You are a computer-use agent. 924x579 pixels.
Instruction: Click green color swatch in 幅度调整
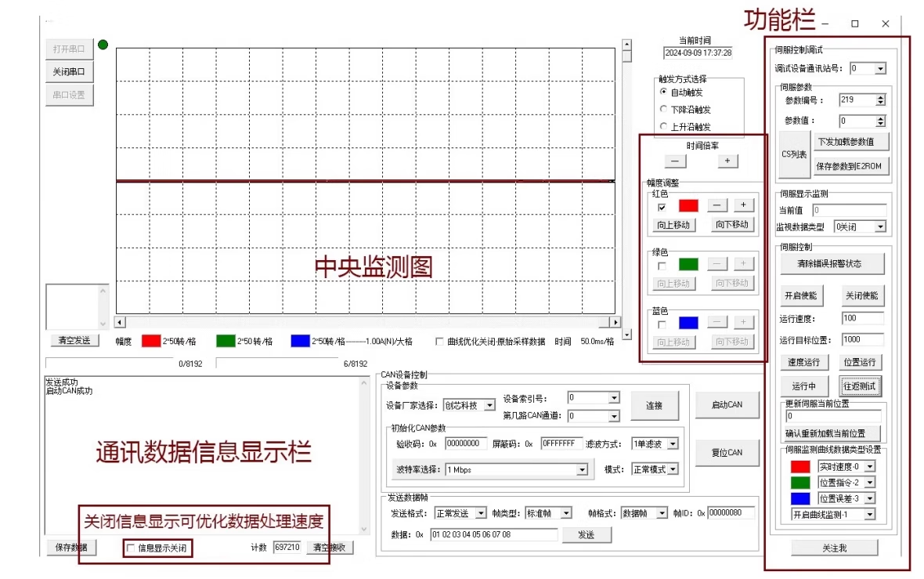click(x=688, y=264)
